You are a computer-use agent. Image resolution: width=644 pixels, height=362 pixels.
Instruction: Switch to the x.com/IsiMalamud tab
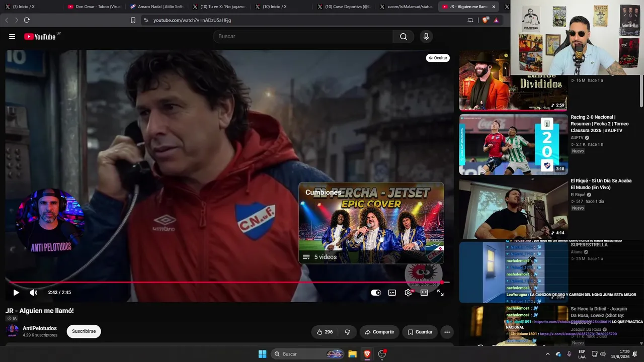(x=407, y=7)
